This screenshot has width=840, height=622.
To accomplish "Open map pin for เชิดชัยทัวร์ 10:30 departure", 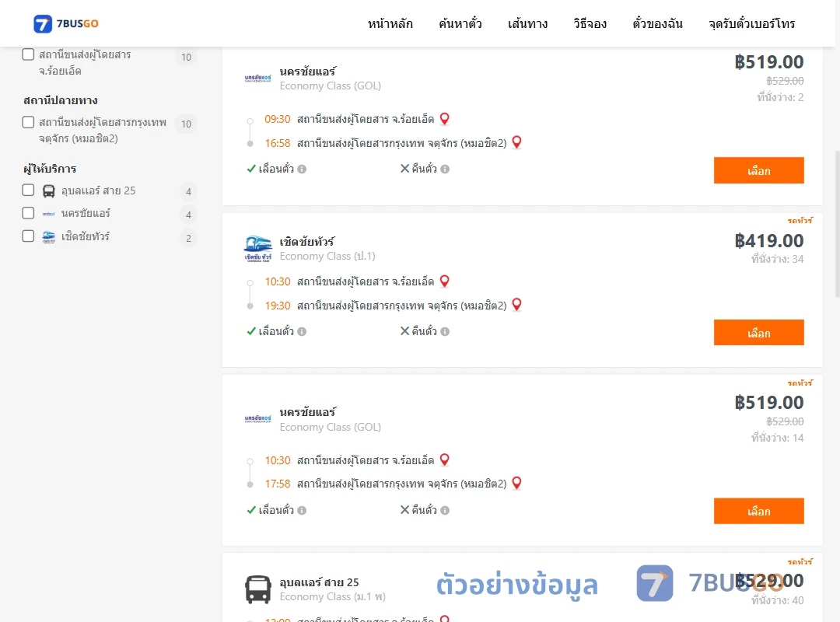I will [445, 281].
